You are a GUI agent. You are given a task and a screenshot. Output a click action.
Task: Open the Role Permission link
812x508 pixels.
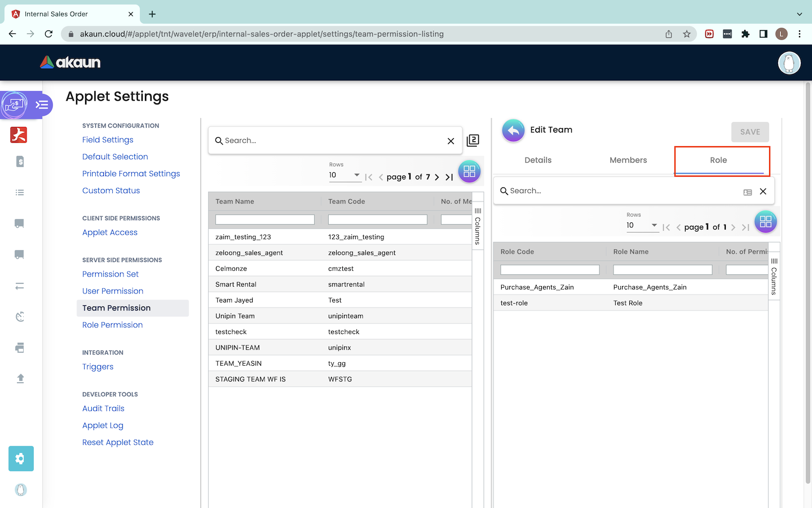(112, 325)
